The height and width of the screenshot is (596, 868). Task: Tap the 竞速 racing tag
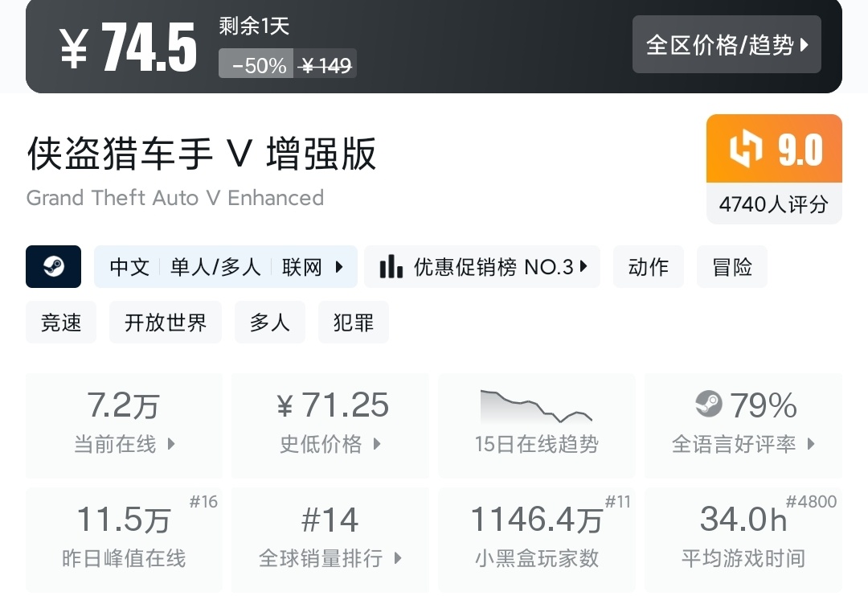[x=61, y=323]
